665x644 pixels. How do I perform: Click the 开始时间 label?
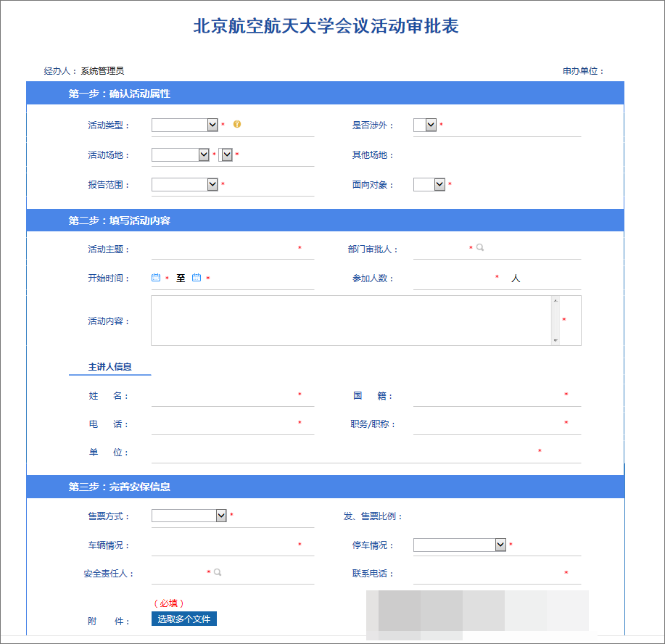108,278
